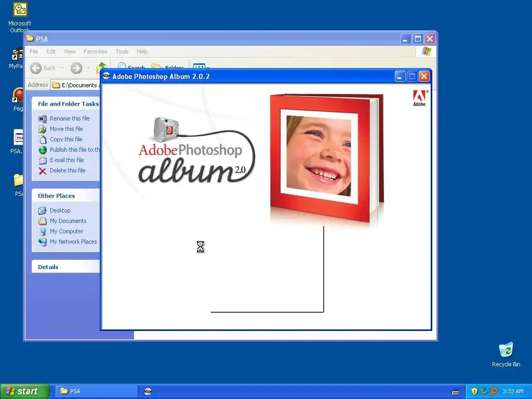Open Forward history dropdown arrow
The width and height of the screenshot is (532, 399).
coord(88,68)
